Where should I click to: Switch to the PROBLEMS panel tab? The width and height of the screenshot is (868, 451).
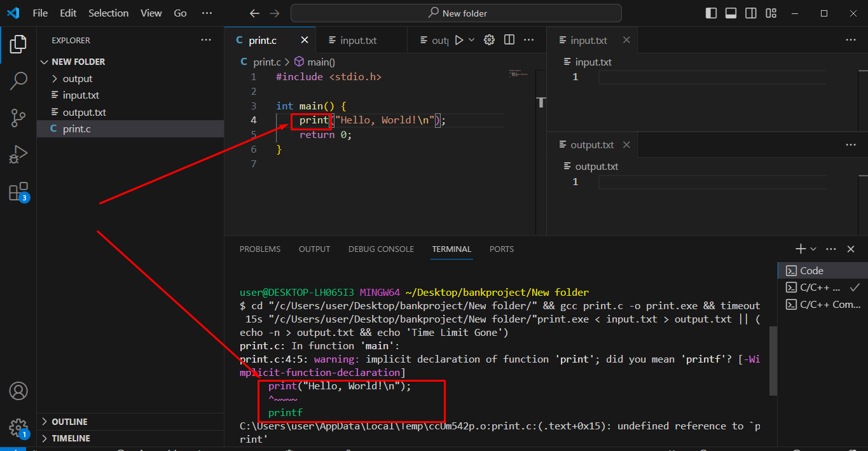[x=259, y=249]
